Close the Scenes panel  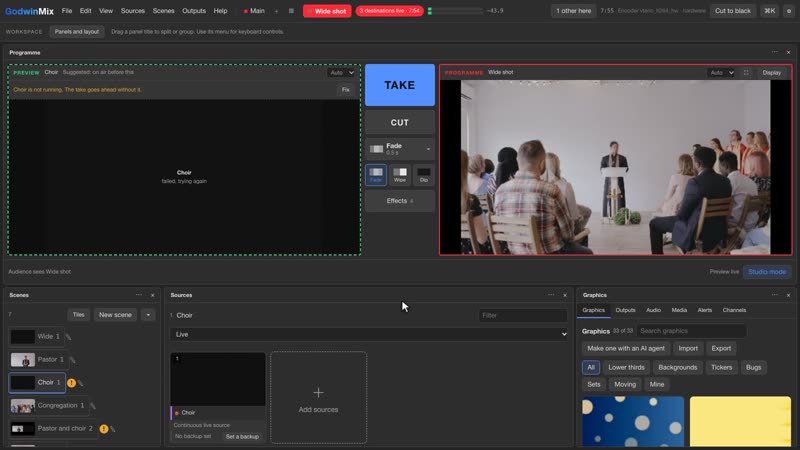pos(152,295)
